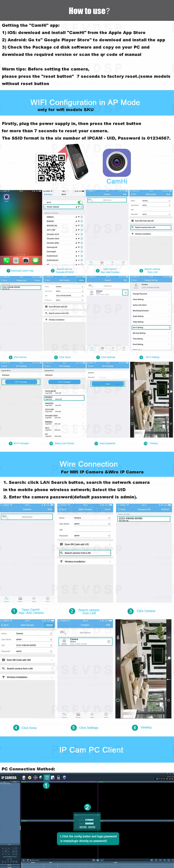This screenshot has width=174, height=868.
Task: Click the padlock icon in PC client toolbar
Action: [x=58, y=777]
